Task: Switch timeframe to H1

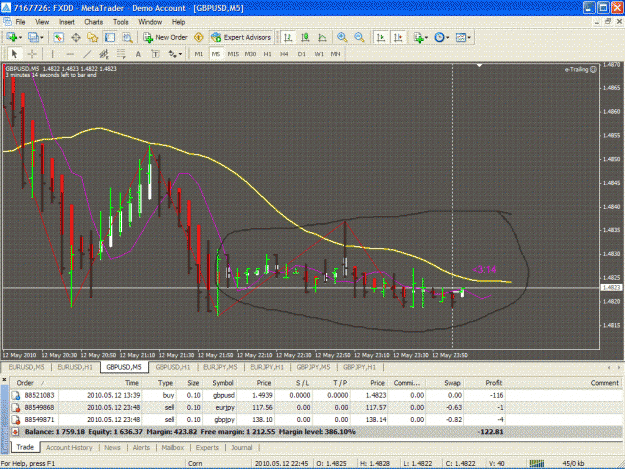Action: [x=267, y=54]
